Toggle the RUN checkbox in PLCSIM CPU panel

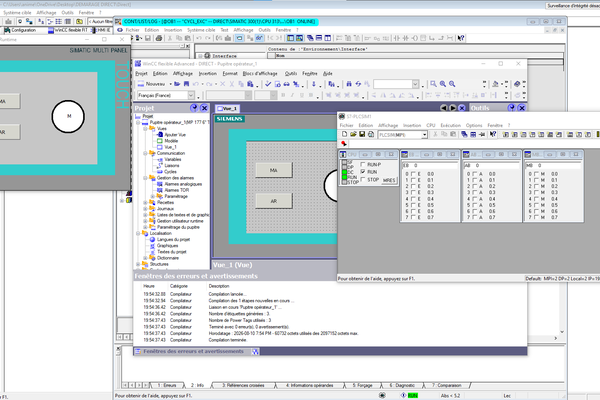363,172
